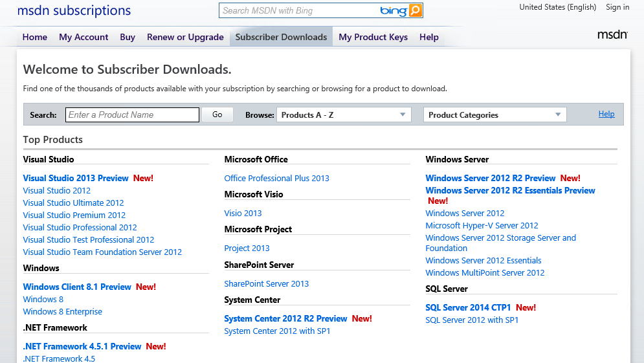Open the Help tab in navigation

[428, 37]
